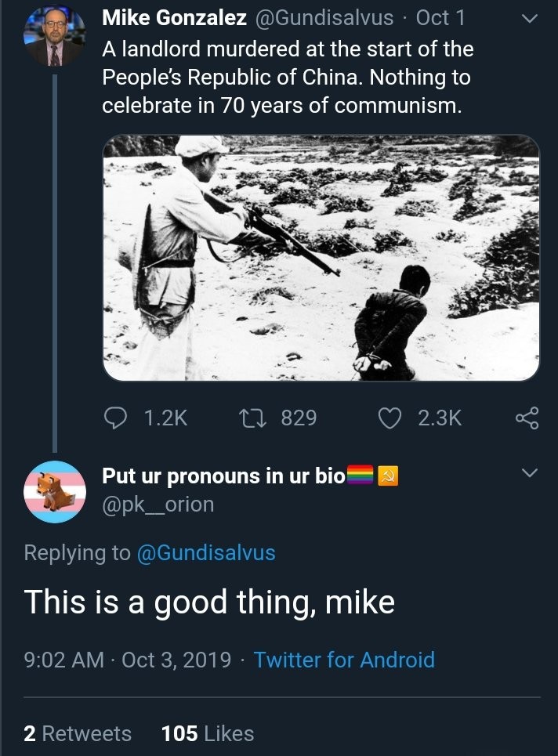
Task: View the 105 Likes list
Action: [x=208, y=733]
